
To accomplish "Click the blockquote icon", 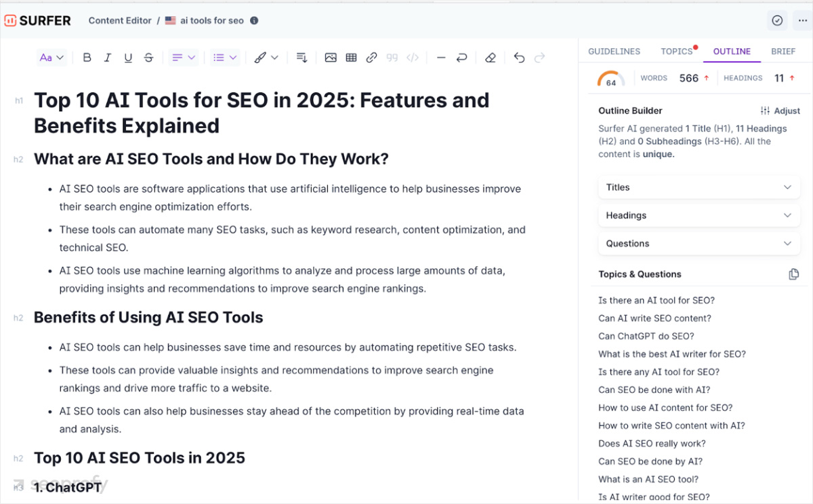I will coord(392,58).
